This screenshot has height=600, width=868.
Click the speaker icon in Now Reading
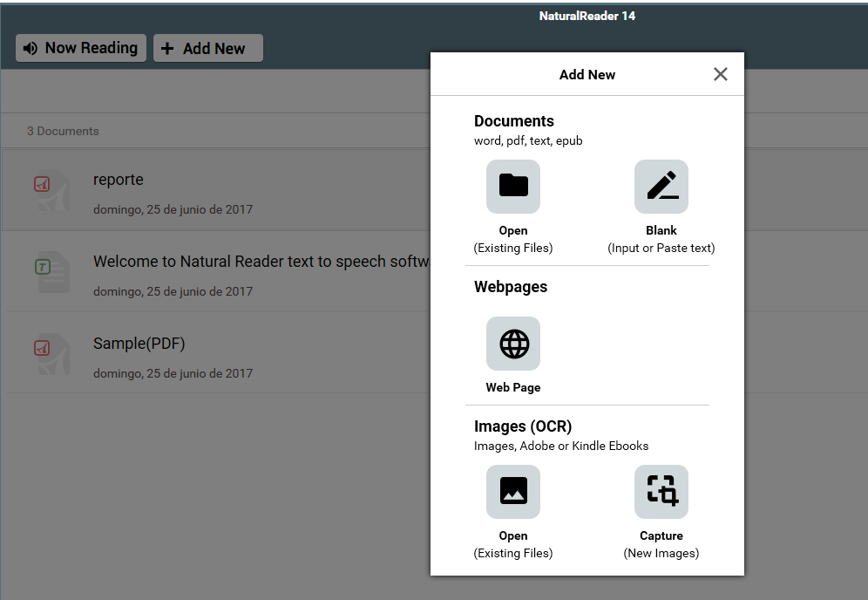[31, 48]
